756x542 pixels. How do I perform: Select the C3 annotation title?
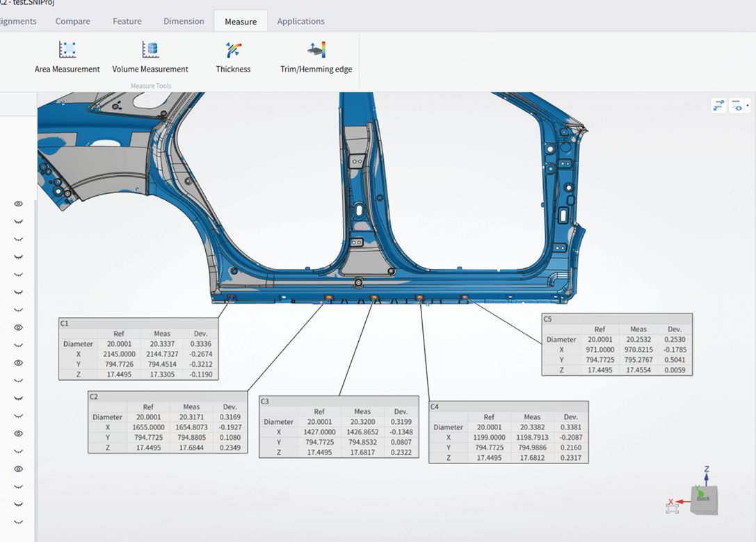[265, 402]
